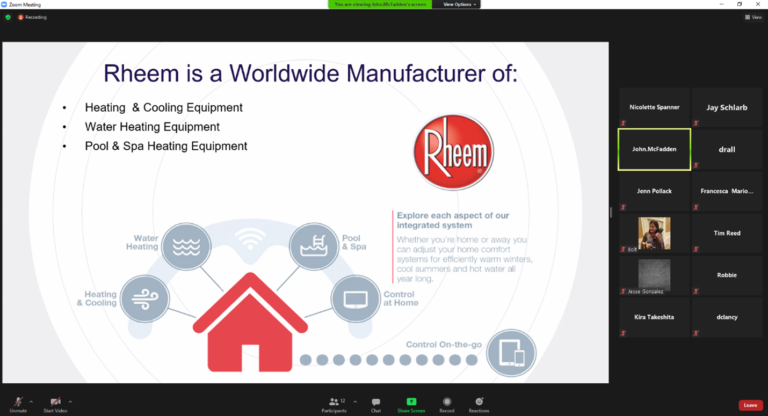Click the green encryption shield icon
Screen dimensions: 768x416
pos(8,17)
